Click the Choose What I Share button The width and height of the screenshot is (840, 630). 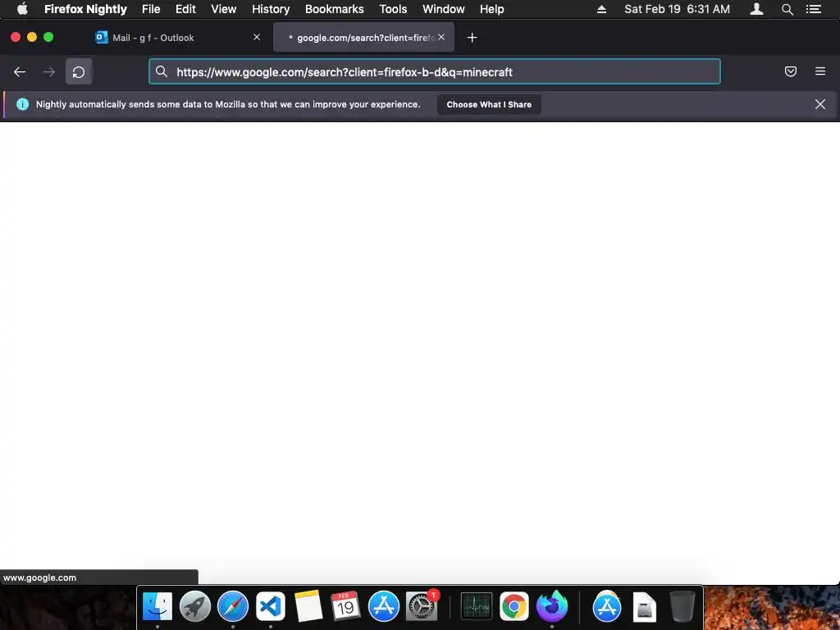489,104
